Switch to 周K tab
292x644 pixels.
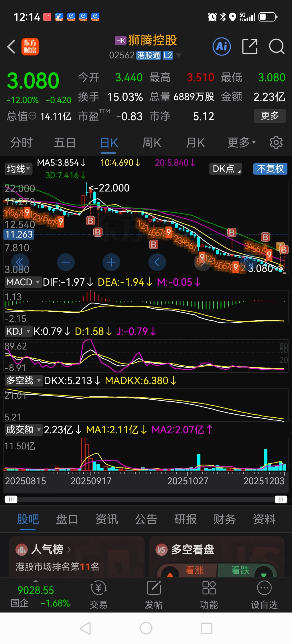(x=152, y=142)
